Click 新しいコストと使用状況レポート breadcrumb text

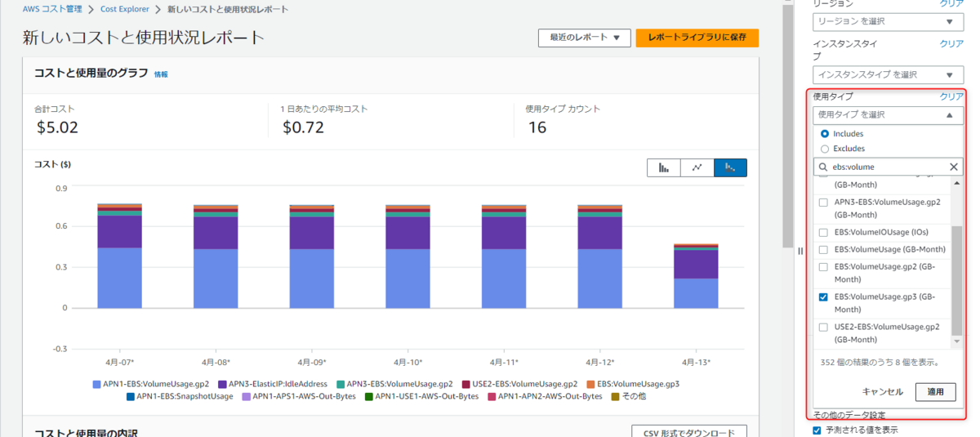pyautogui.click(x=228, y=9)
